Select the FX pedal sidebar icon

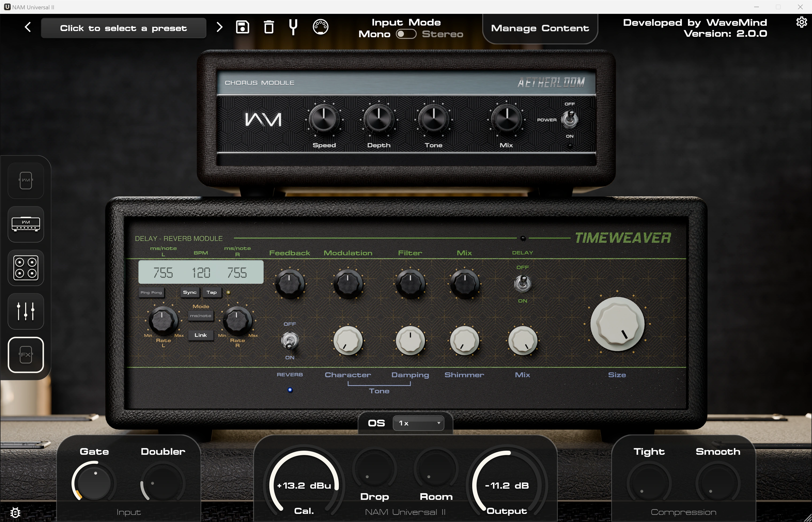(x=26, y=355)
